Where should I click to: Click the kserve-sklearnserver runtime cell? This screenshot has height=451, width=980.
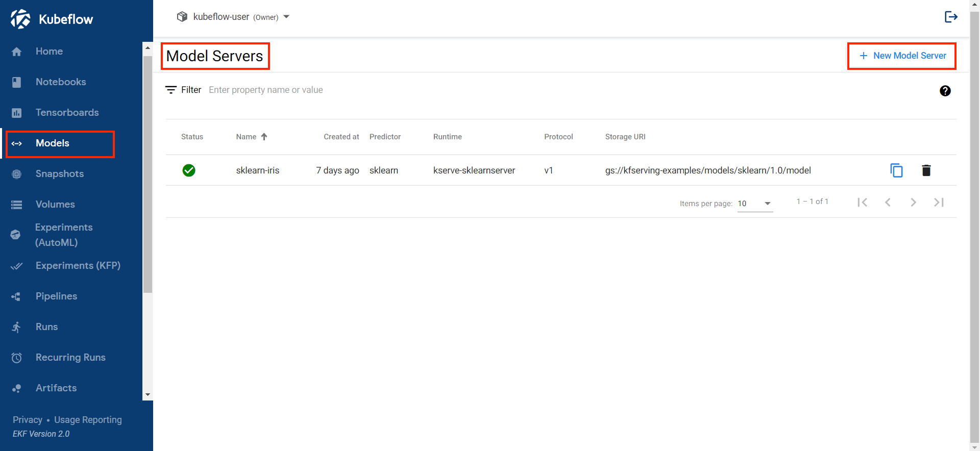click(x=474, y=170)
